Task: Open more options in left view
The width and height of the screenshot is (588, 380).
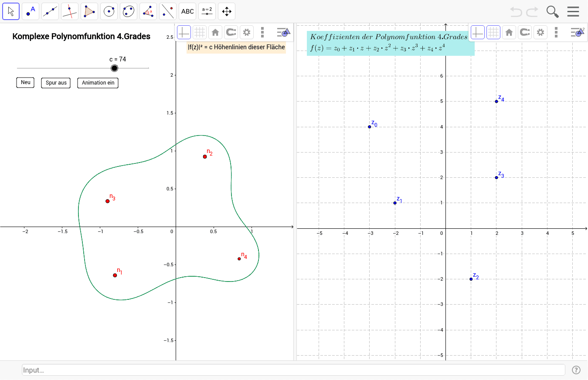Action: 262,32
